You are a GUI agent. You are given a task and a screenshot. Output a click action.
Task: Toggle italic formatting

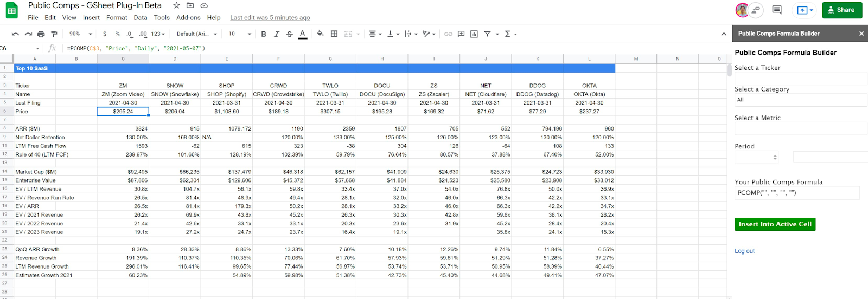point(277,34)
